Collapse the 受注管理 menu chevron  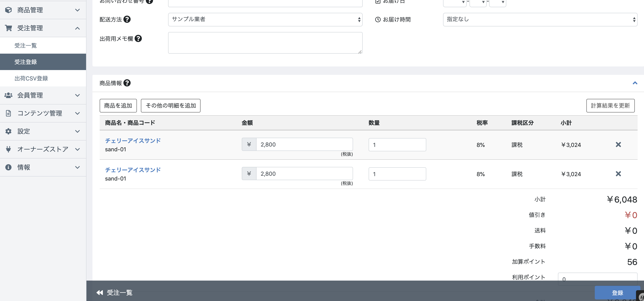pos(77,28)
